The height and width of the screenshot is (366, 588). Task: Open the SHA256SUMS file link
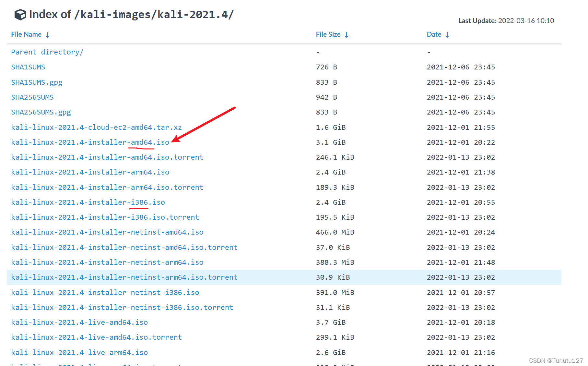[x=32, y=97]
